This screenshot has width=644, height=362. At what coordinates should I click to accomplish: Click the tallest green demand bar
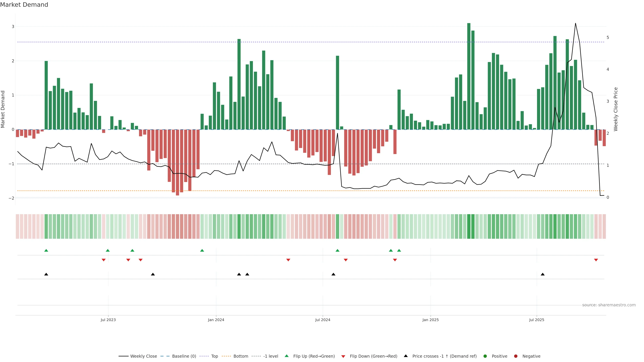[469, 75]
